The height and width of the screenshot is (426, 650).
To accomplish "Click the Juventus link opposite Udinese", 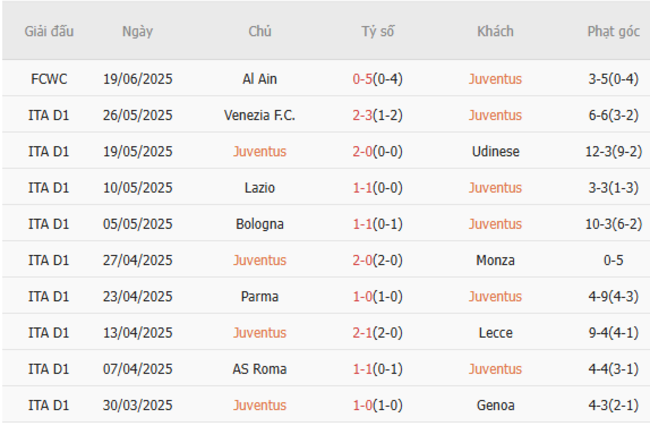I will (x=259, y=151).
